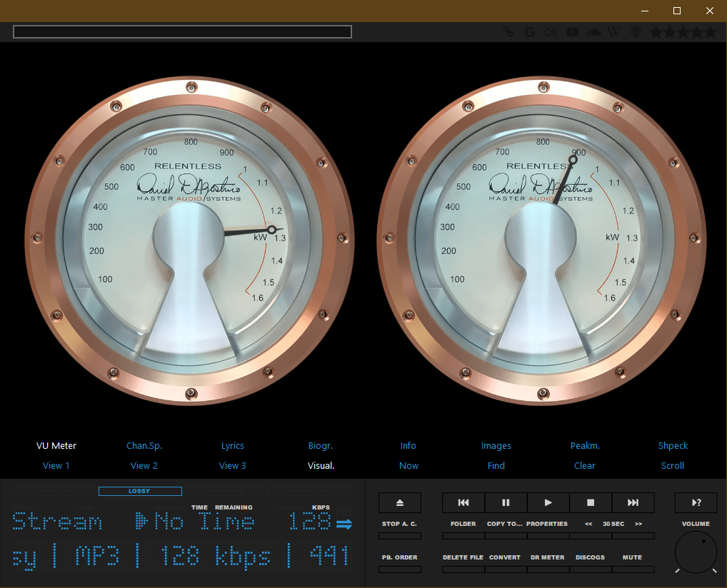Stop playback with the square button
Viewport: 727px width, 588px height.
(x=591, y=502)
